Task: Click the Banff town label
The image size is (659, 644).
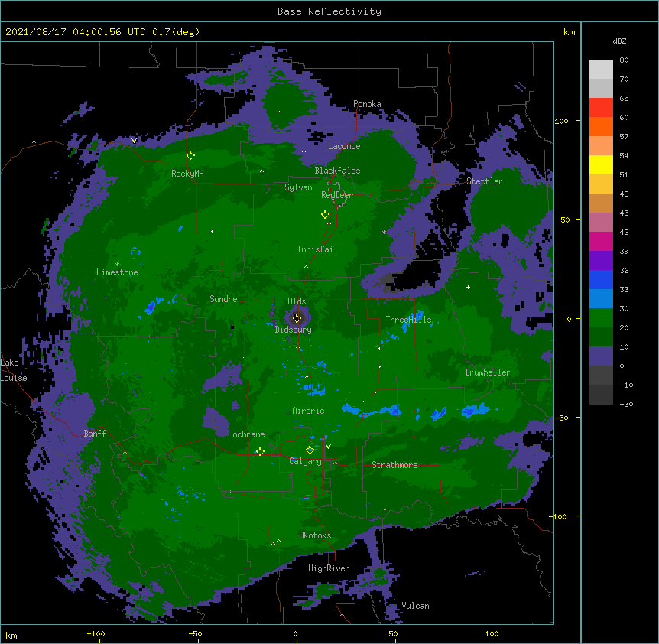Action: coord(95,434)
